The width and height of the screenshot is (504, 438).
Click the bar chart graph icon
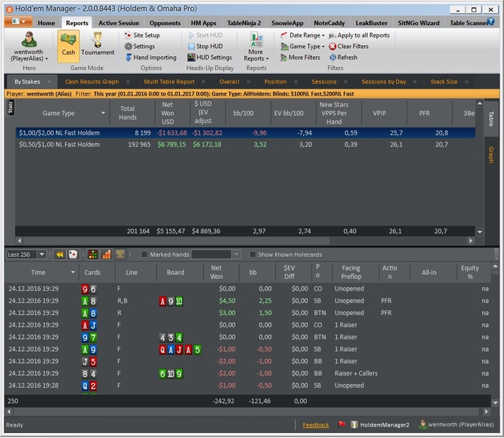click(x=107, y=255)
